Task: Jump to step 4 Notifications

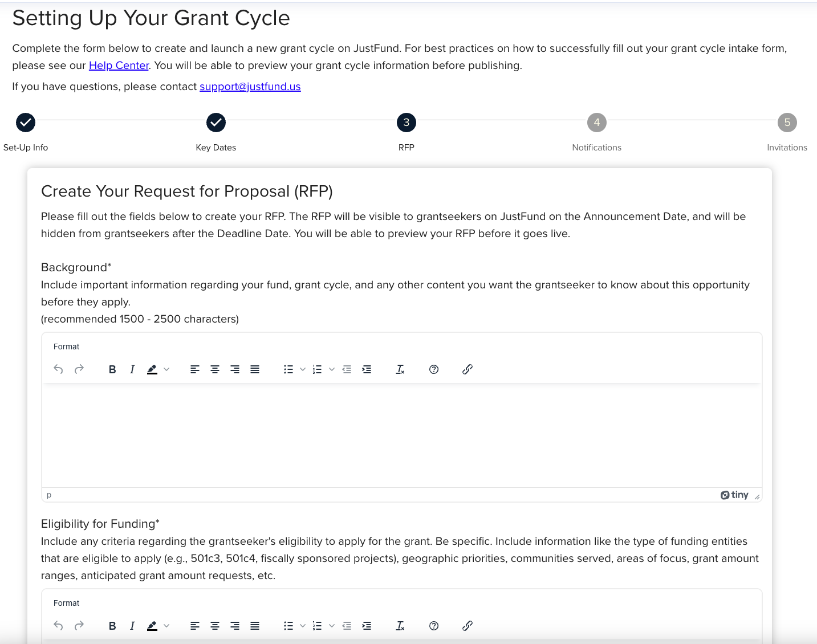Action: (597, 123)
